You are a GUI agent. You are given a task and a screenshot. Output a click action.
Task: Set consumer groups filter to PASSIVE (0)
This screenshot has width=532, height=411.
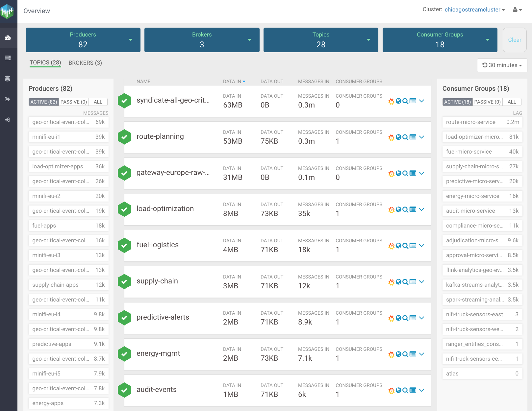(x=487, y=102)
